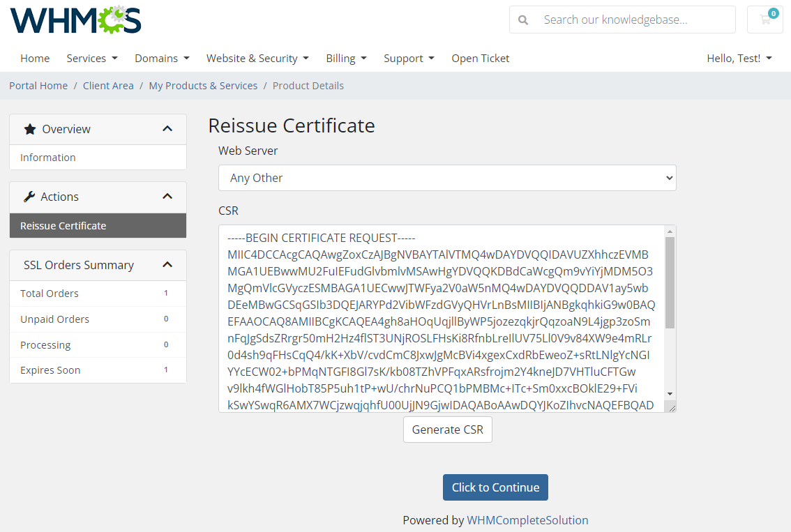Collapse the Overview panel chevron
This screenshot has width=791, height=532.
[167, 128]
